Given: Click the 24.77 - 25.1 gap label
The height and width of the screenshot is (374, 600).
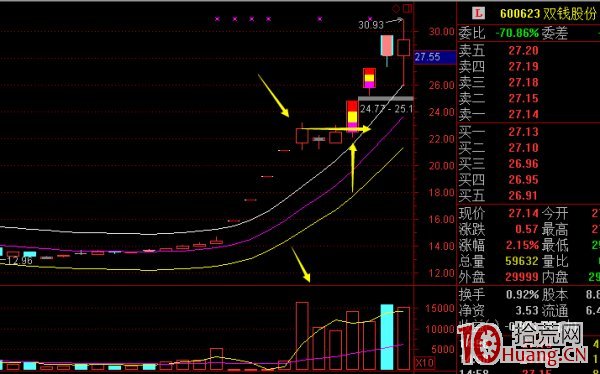Looking at the screenshot, I should 386,109.
